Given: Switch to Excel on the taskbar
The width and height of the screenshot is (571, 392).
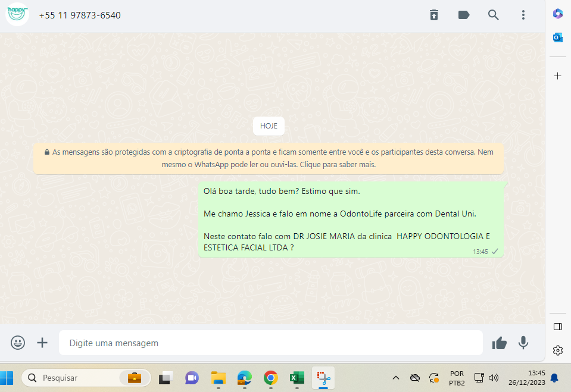Looking at the screenshot, I should click(297, 378).
